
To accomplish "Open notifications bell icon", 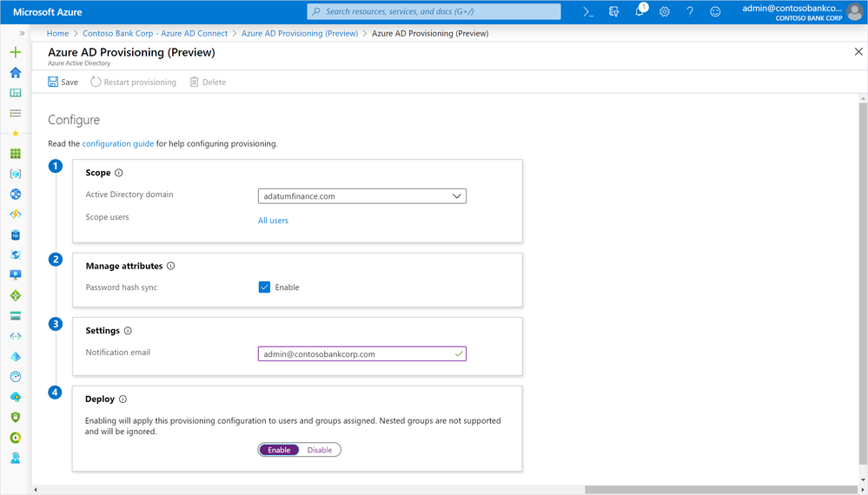I will point(639,11).
